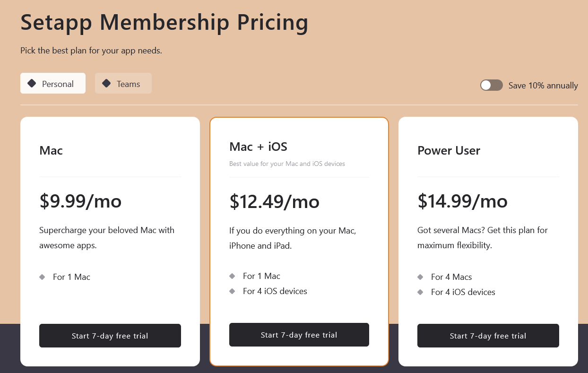Click the "Setapp Membership Pricing" heading
Screen dimensions: 588x373
tap(164, 22)
